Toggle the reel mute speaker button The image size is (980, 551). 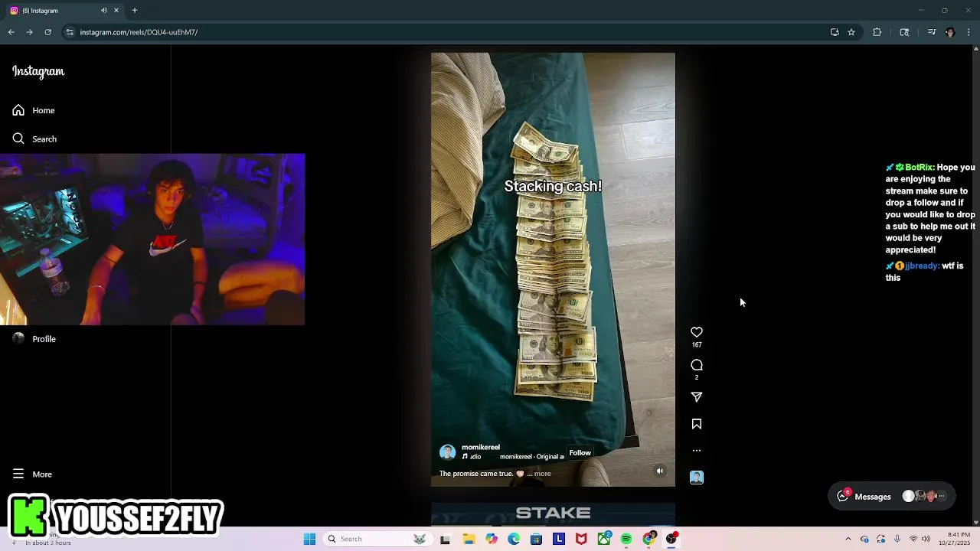[660, 471]
